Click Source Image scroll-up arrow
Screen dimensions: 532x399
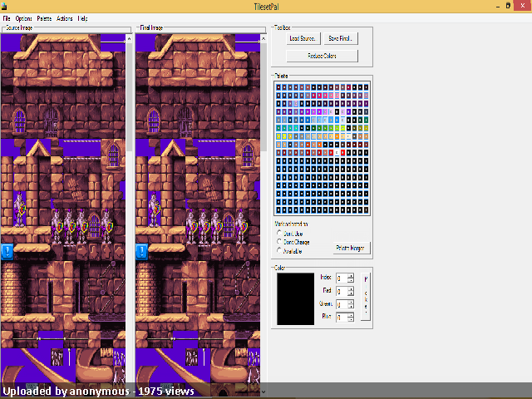[x=129, y=39]
